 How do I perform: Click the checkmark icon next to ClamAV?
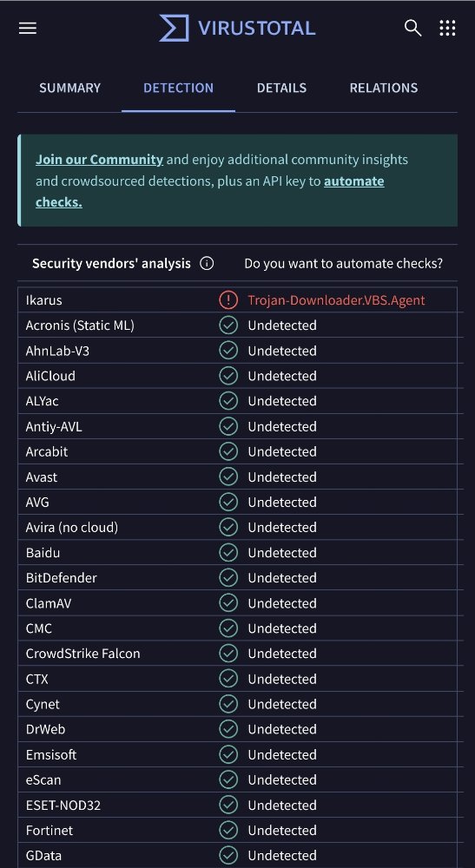[x=228, y=603]
